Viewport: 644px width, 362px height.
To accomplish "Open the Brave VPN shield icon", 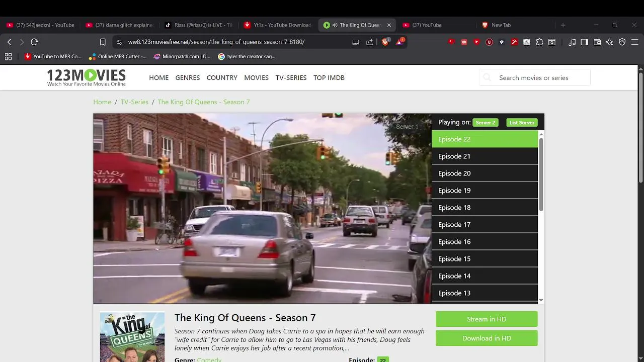I will [x=622, y=42].
